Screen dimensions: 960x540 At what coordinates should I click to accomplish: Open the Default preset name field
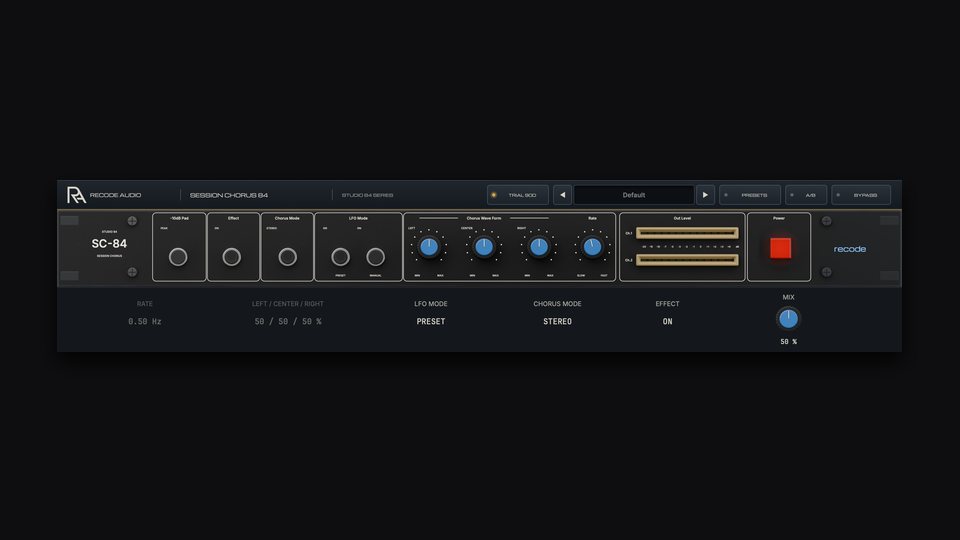[634, 195]
